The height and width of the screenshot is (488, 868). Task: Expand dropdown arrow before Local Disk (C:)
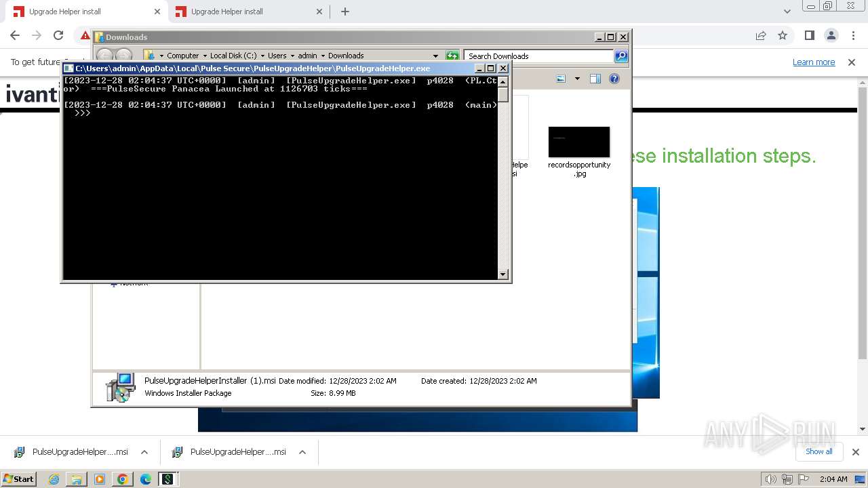tap(205, 56)
